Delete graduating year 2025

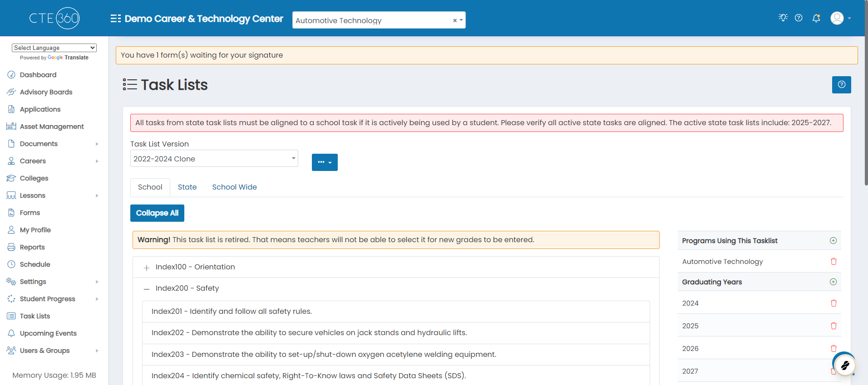(x=833, y=326)
